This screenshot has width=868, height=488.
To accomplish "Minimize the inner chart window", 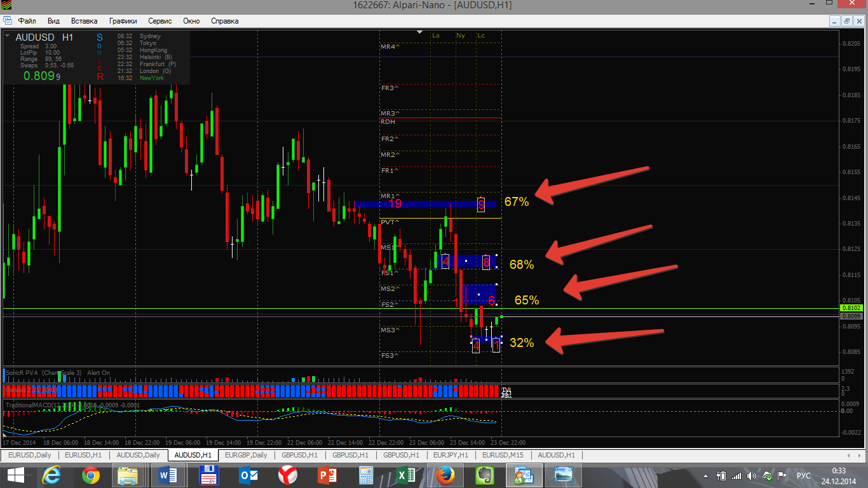I will pyautogui.click(x=836, y=21).
